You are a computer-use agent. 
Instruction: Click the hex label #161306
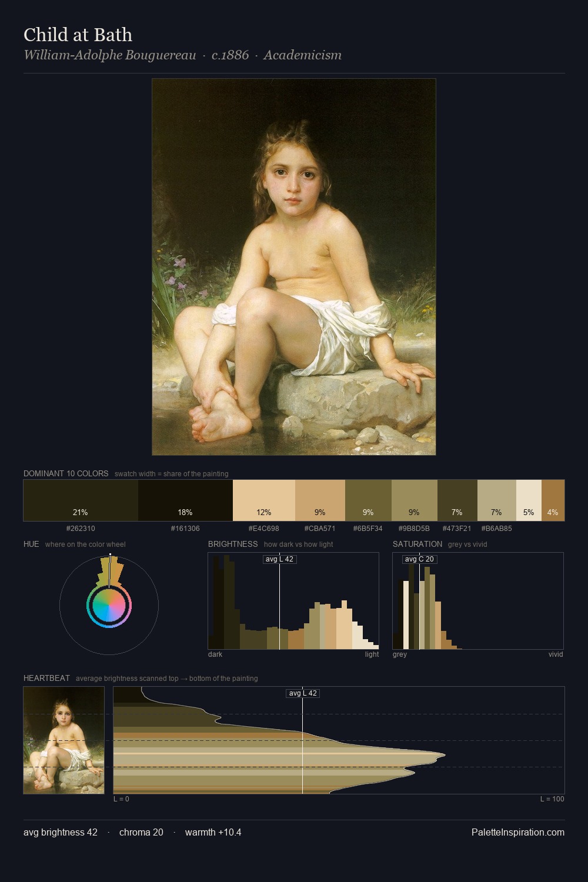click(185, 529)
